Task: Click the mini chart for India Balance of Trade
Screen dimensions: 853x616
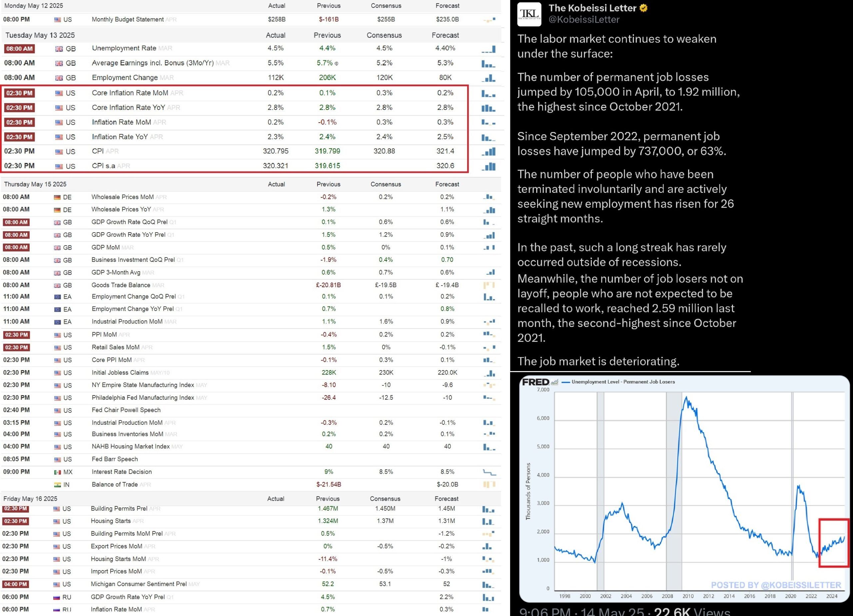Action: click(x=489, y=485)
